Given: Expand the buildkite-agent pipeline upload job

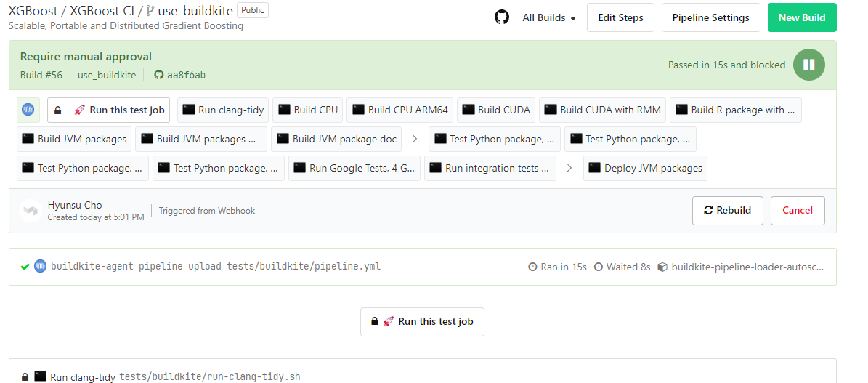Looking at the screenshot, I should [x=422, y=267].
